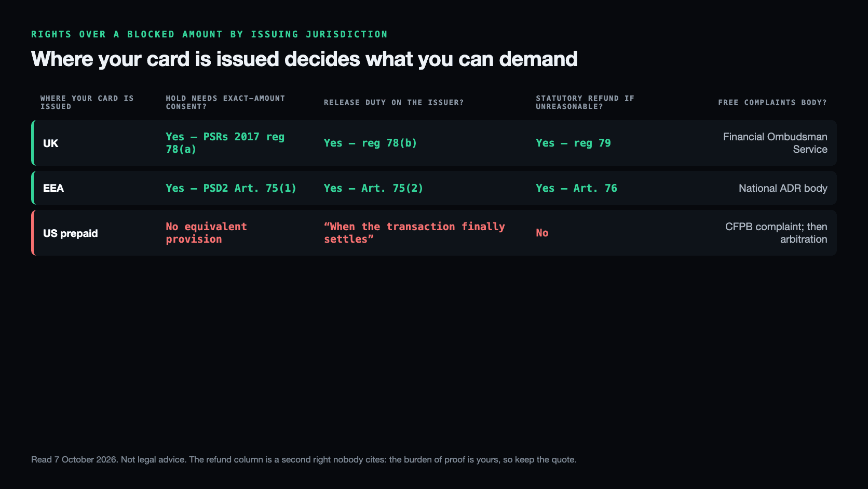Viewport: 868px width, 489px height.
Task: Click the 'Yes — Art. 75(2)' cell
Action: 374,188
